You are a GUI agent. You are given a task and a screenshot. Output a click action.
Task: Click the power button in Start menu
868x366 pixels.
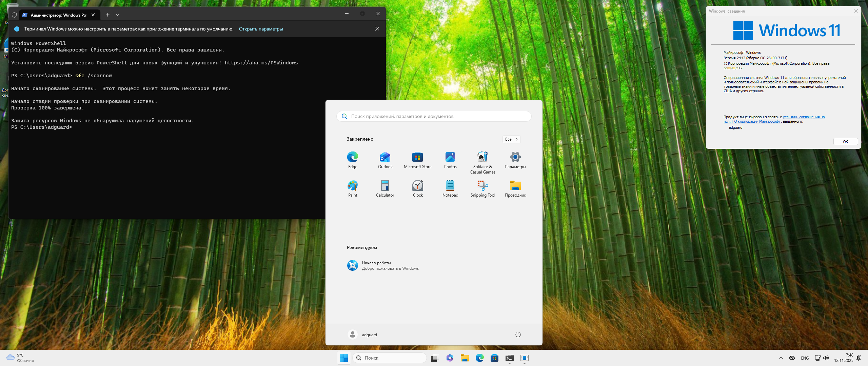518,334
